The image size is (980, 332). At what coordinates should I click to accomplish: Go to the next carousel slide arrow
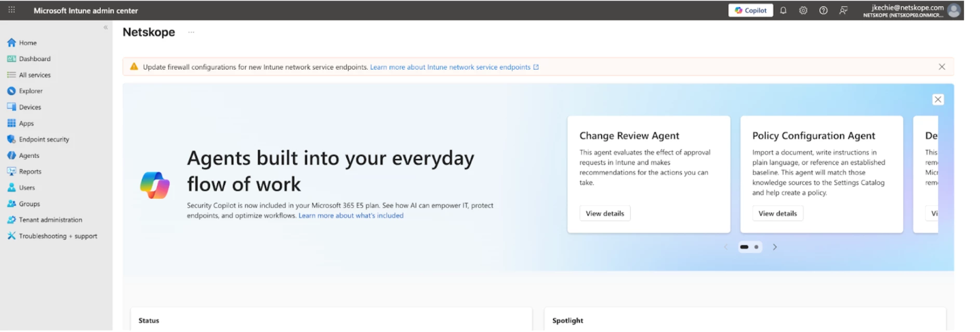tap(774, 247)
